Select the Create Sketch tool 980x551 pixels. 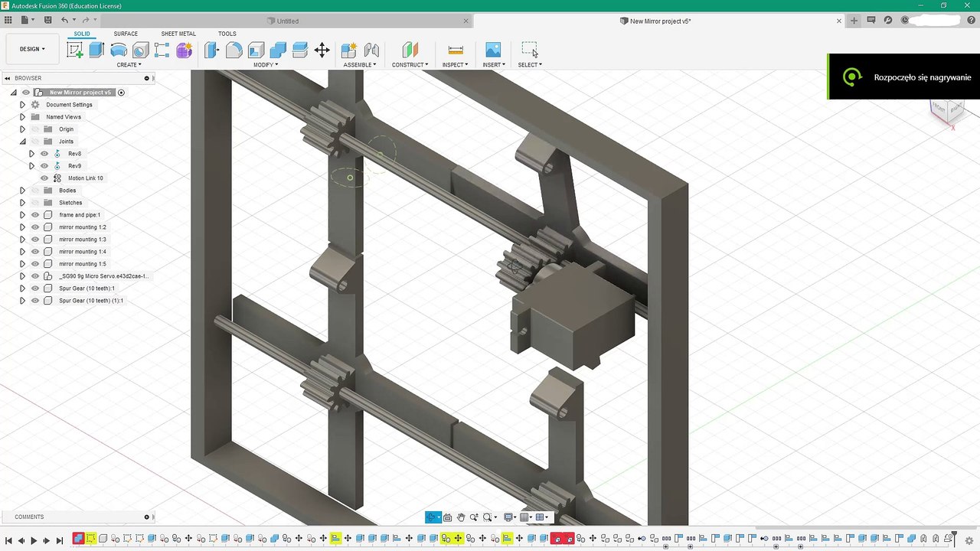click(75, 51)
